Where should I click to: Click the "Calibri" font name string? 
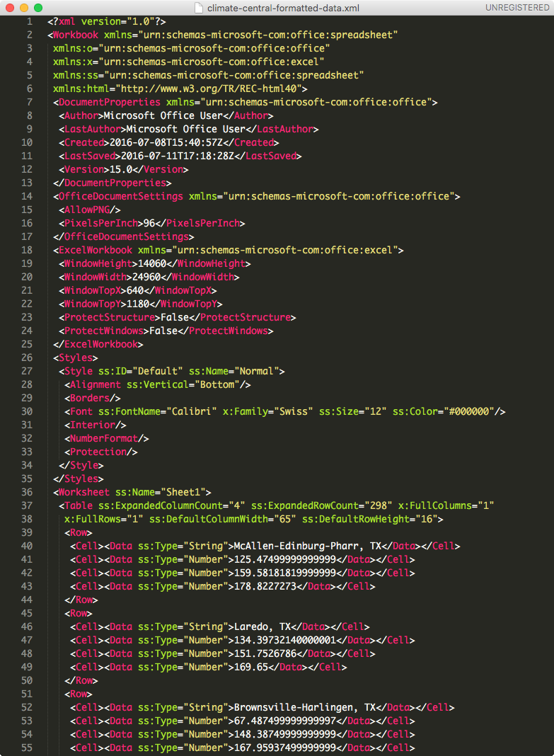(194, 412)
